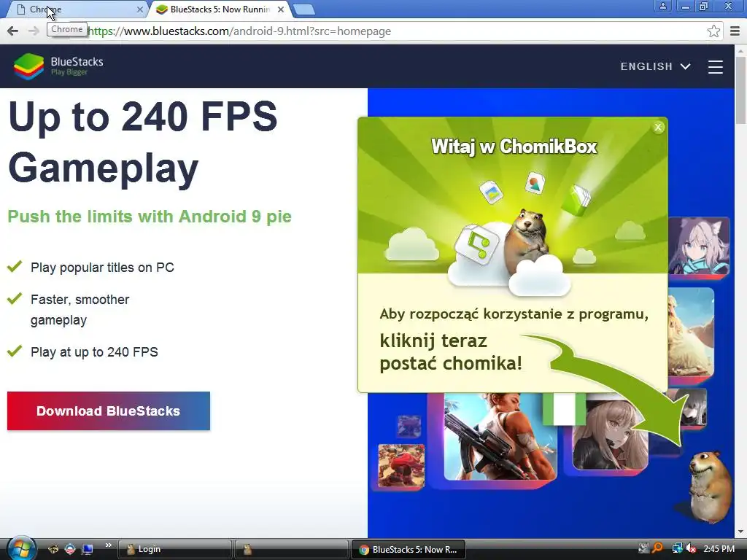Click the Download BlueStacks button
This screenshot has width=747, height=560.
pyautogui.click(x=109, y=411)
